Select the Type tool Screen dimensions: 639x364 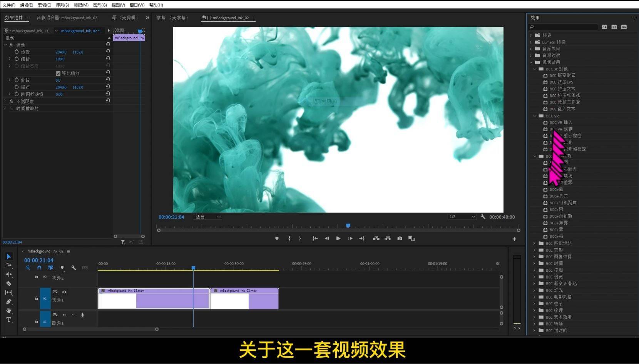[x=9, y=320]
